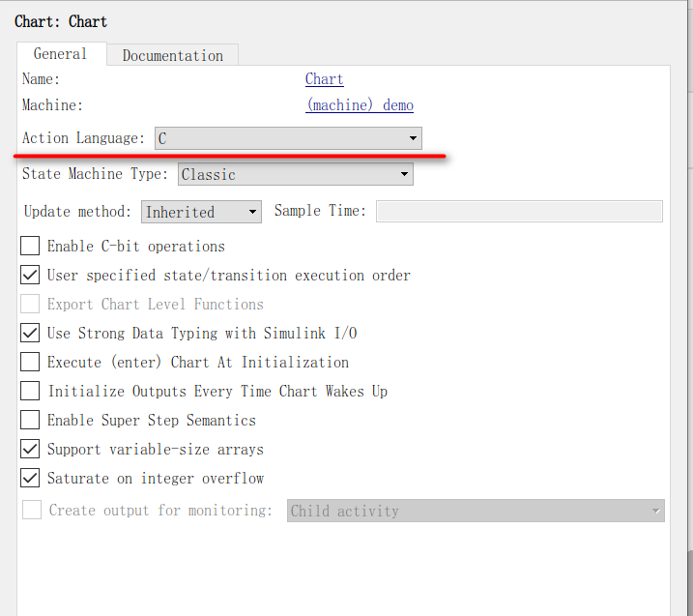Click the Export Chart Level Functions checkbox
Viewport: 693px width, 616px height.
click(x=31, y=305)
